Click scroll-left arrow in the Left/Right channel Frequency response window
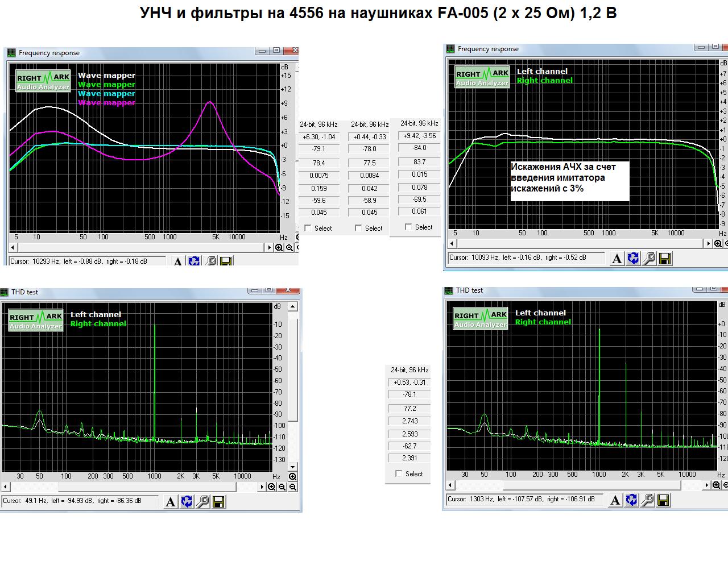 coord(452,244)
